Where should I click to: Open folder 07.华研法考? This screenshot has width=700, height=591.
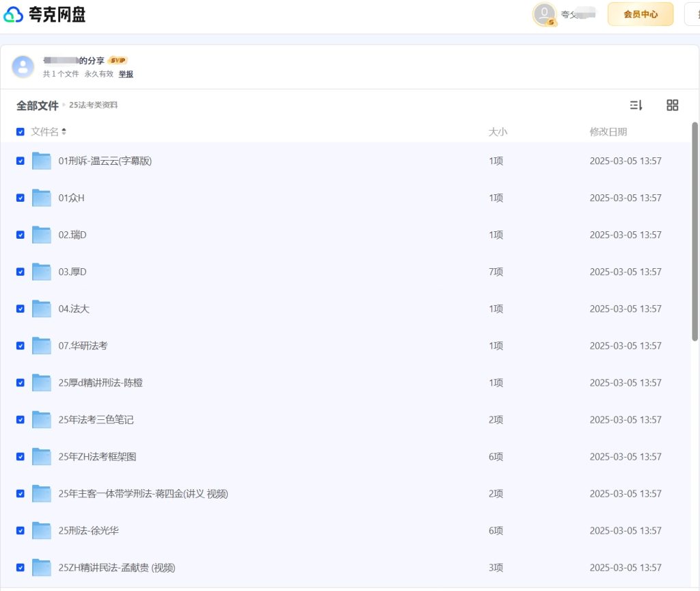(83, 345)
